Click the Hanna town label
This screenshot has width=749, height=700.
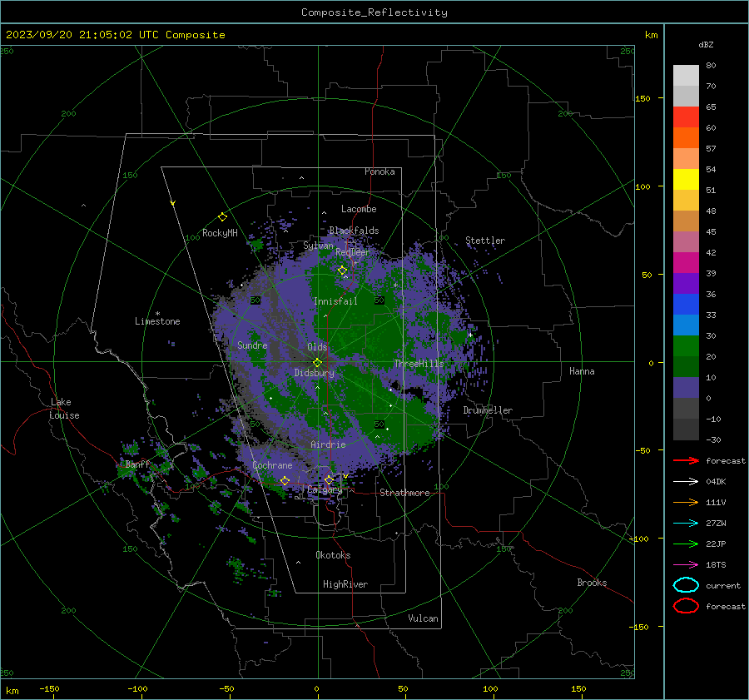click(582, 371)
